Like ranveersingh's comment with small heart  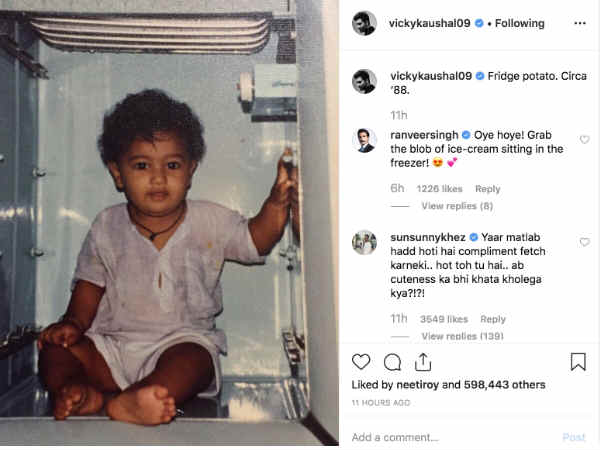click(584, 140)
